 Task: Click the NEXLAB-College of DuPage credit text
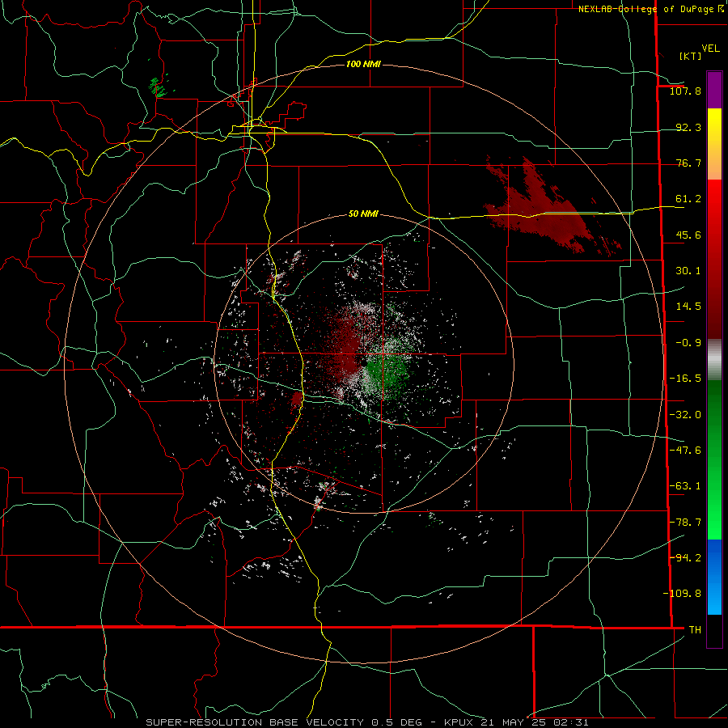[x=651, y=9]
